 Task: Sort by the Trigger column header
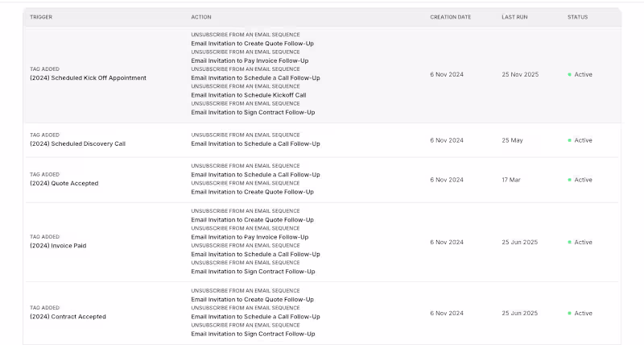41,17
